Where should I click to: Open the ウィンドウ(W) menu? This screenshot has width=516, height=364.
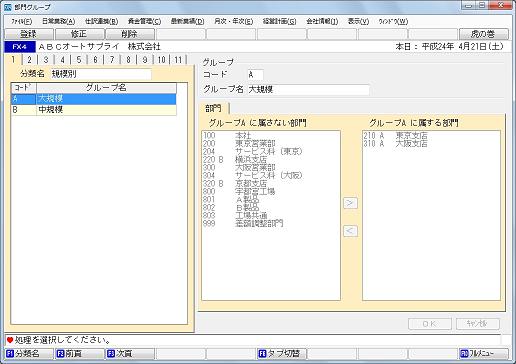pyautogui.click(x=393, y=21)
